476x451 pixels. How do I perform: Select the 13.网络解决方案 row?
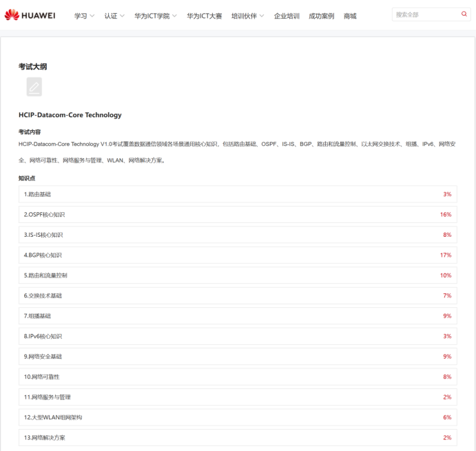pyautogui.click(x=238, y=438)
